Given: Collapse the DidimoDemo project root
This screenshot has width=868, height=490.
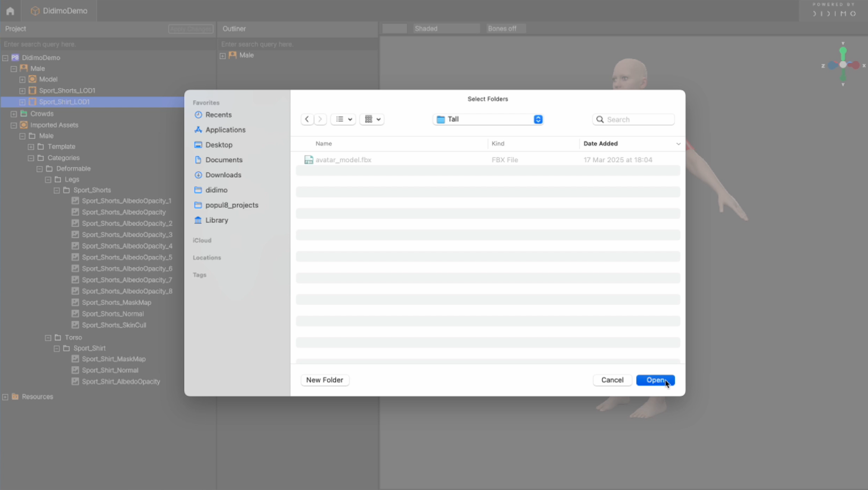Looking at the screenshot, I should coord(5,58).
